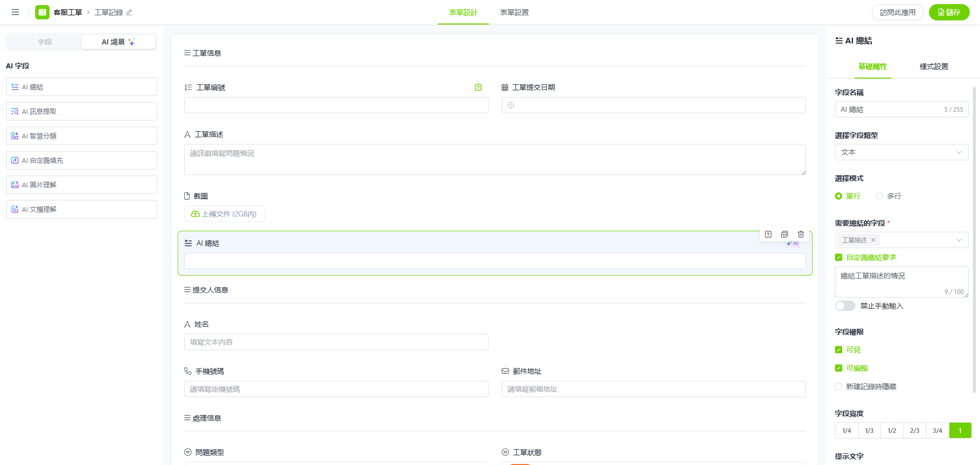Click the 訪問此應用 button
Screen dimensions: 980x465
point(897,12)
